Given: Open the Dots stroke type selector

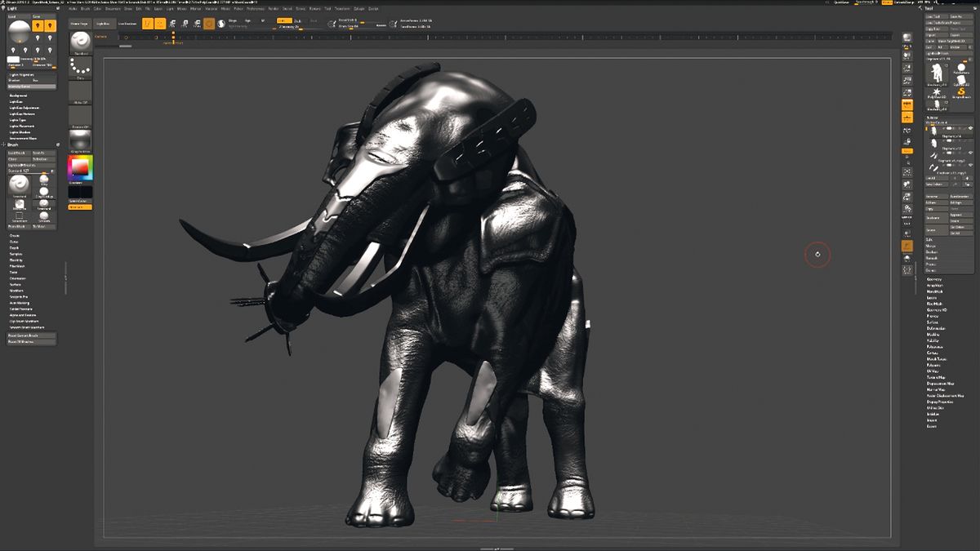Looking at the screenshot, I should point(80,69).
